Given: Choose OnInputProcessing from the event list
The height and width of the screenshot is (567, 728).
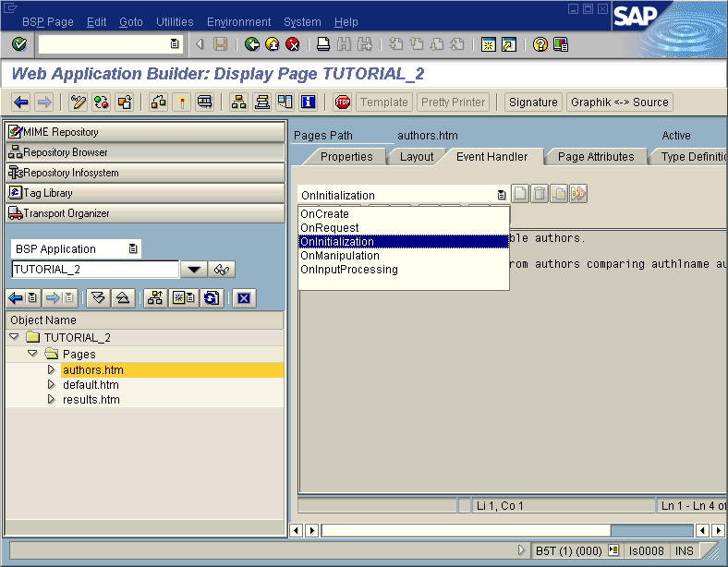Looking at the screenshot, I should (404, 270).
